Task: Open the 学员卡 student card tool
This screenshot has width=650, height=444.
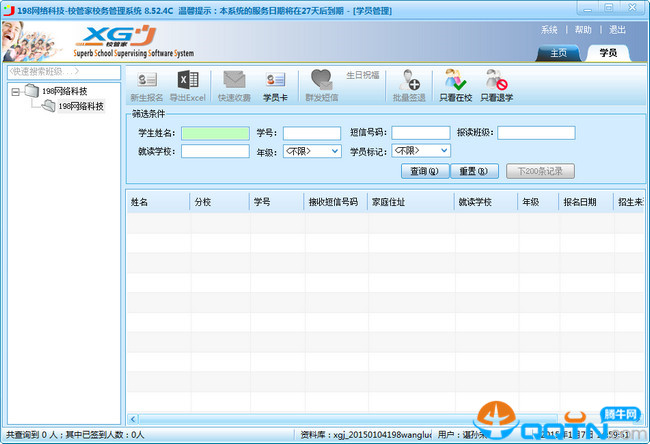Action: (x=275, y=86)
